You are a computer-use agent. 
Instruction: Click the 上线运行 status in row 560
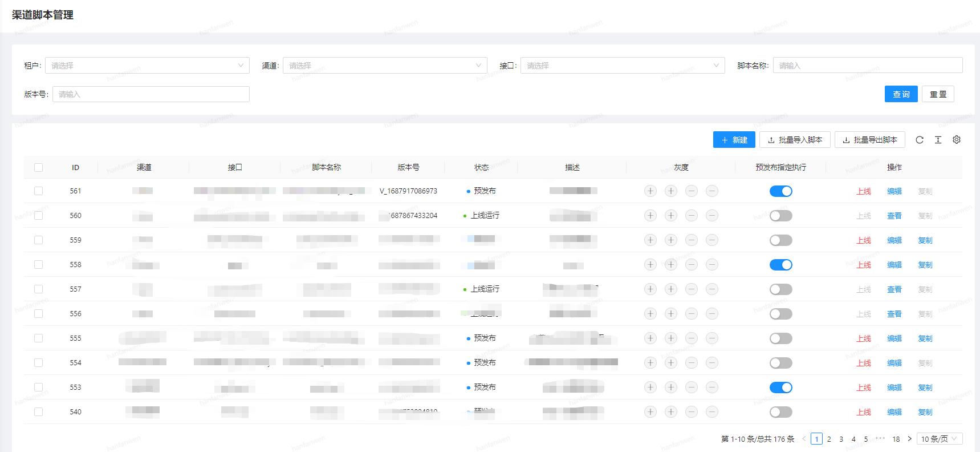[485, 215]
